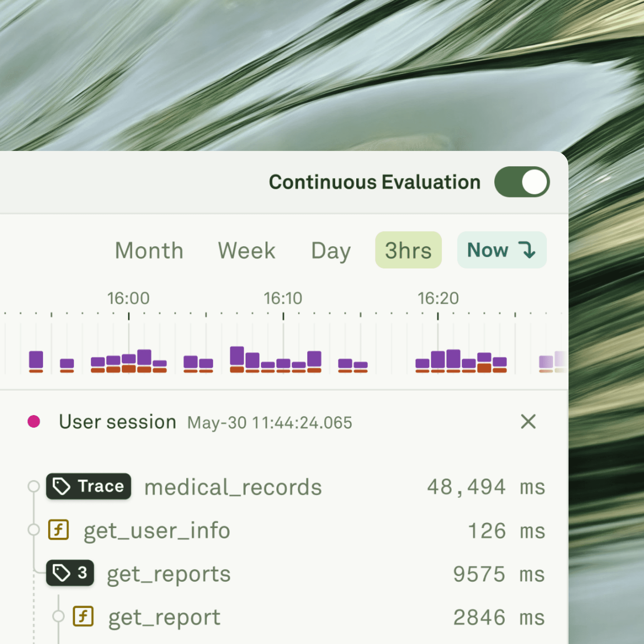Close the User session panel
This screenshot has height=644, width=644.
click(x=528, y=422)
